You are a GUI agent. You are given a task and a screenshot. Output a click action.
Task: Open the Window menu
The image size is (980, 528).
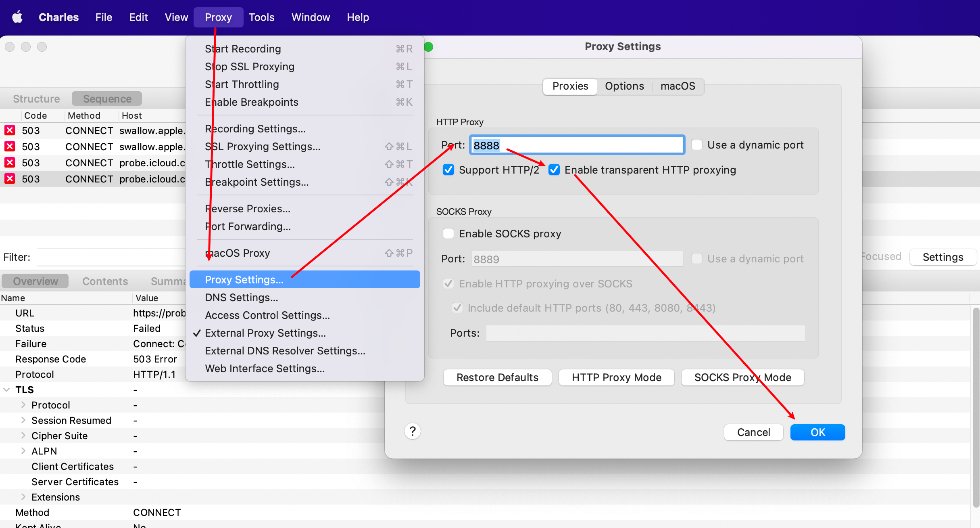click(x=311, y=17)
